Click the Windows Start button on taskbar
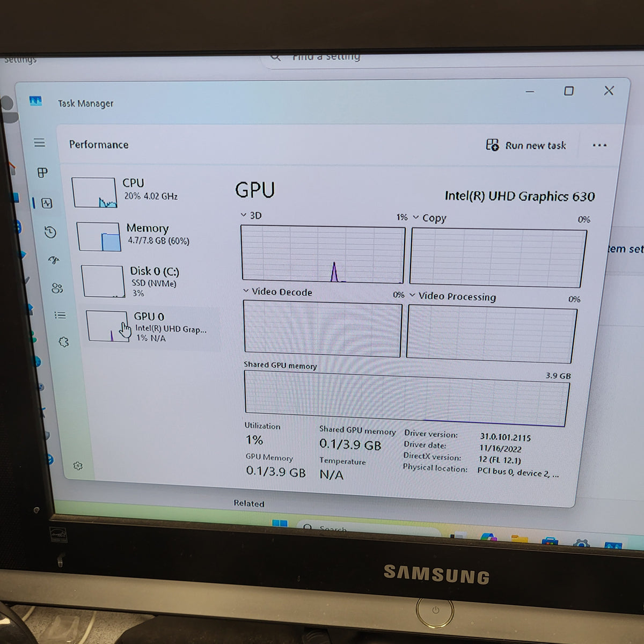644x644 pixels. click(280, 523)
